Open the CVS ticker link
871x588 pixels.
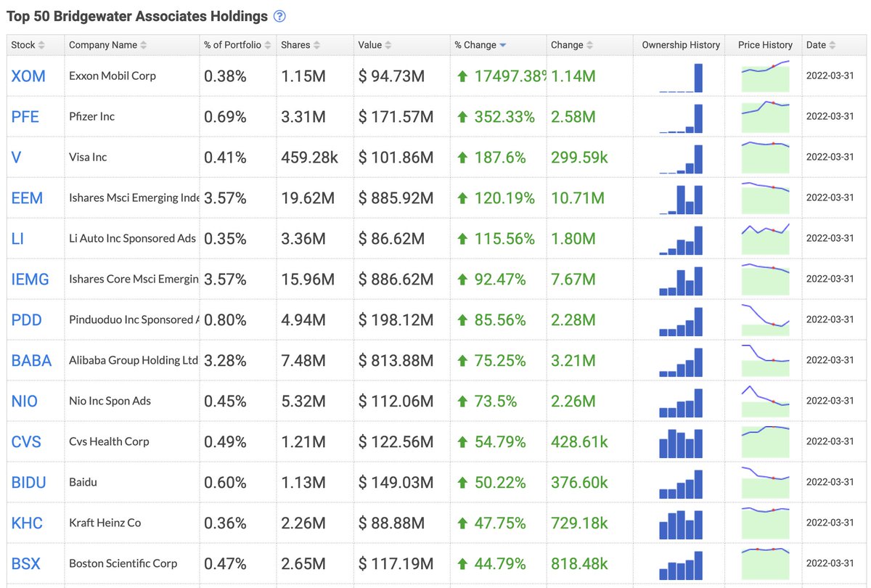pos(26,442)
